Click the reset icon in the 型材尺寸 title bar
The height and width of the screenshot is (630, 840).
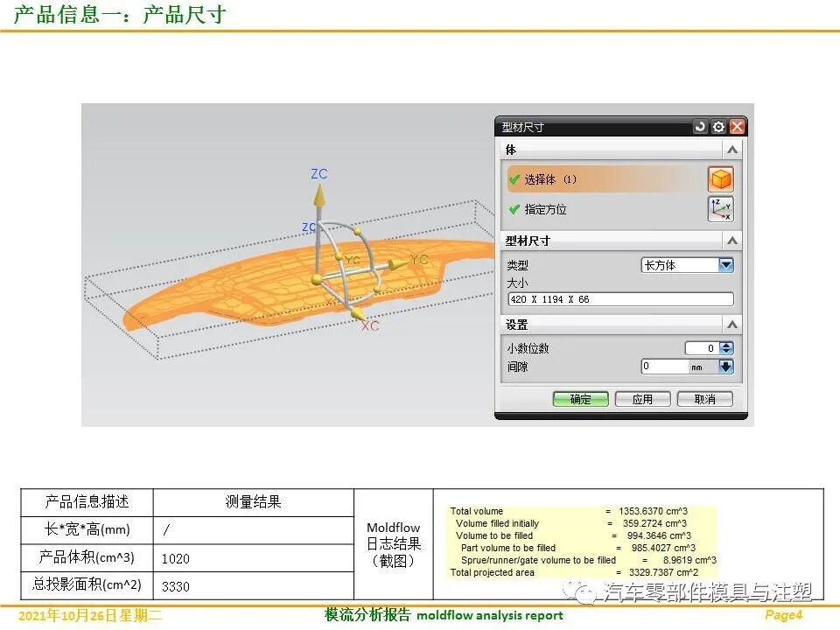(698, 127)
